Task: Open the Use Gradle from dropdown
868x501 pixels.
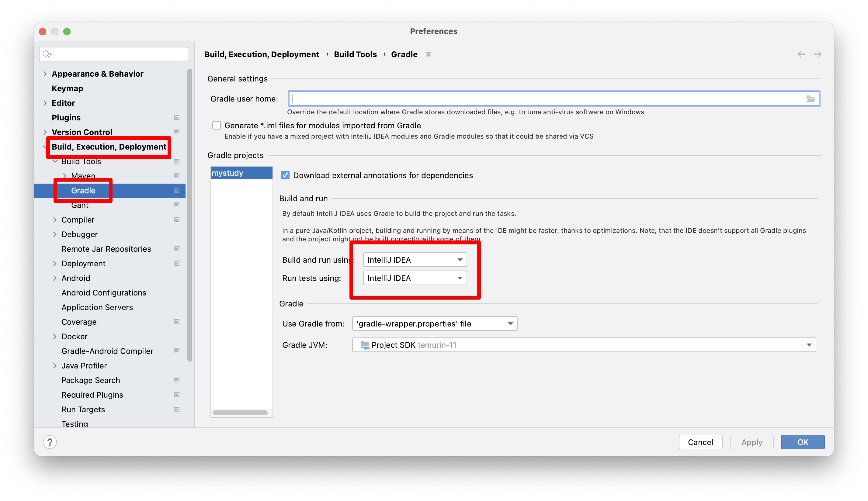Action: (434, 323)
